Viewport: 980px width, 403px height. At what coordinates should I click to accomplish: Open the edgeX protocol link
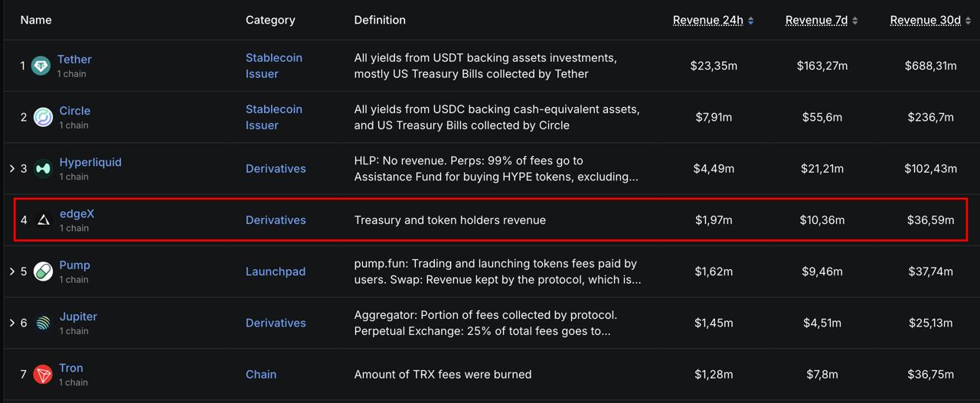click(x=77, y=213)
